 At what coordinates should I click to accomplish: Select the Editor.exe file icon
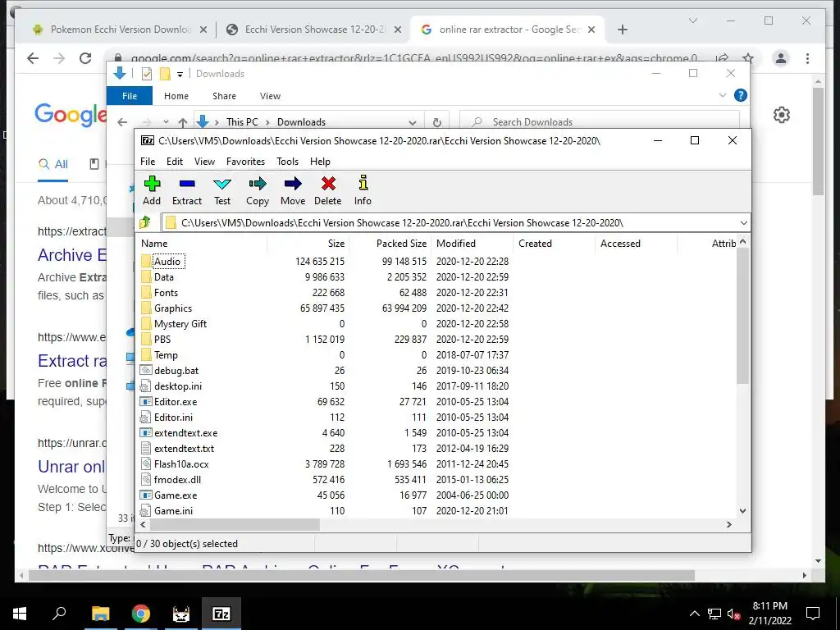(146, 401)
